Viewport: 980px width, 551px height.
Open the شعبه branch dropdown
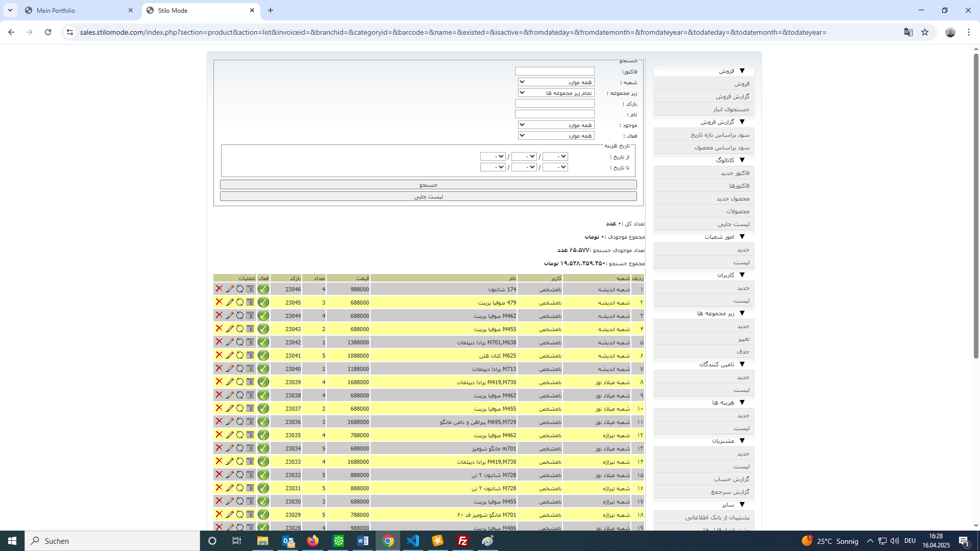coord(555,82)
